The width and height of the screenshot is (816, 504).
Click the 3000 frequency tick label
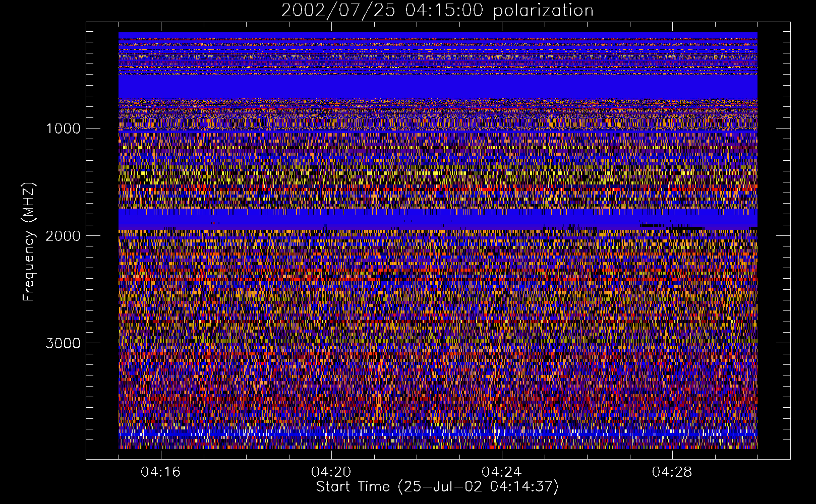coord(63,343)
